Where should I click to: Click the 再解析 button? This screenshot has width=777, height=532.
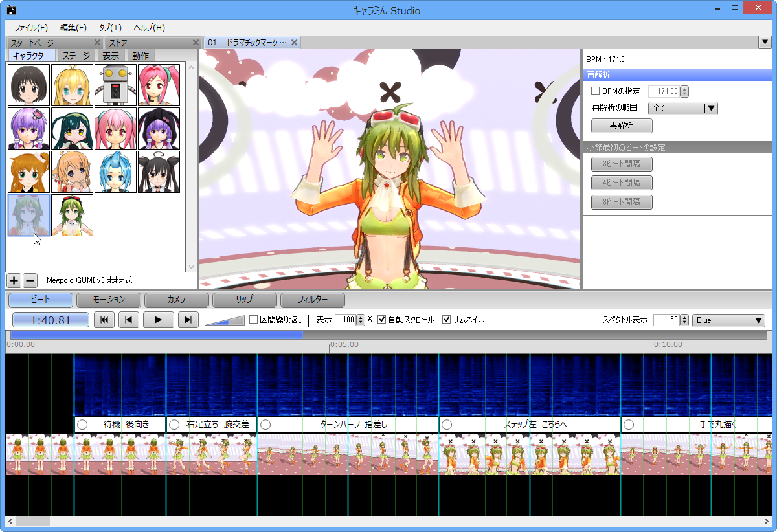(622, 126)
